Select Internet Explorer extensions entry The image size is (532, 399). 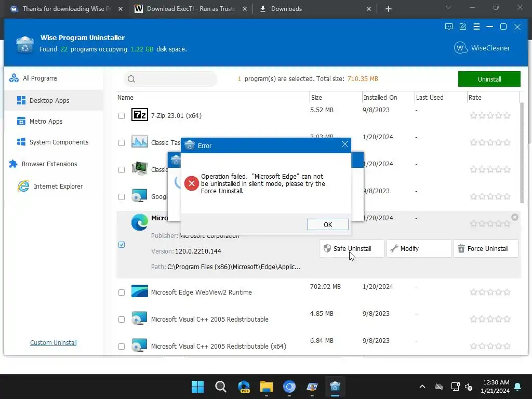click(x=58, y=187)
